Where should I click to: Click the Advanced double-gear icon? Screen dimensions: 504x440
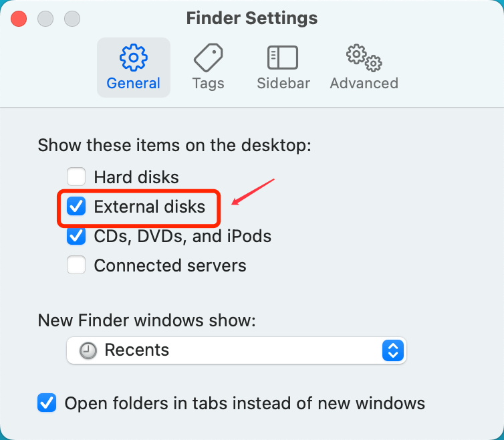(x=364, y=58)
